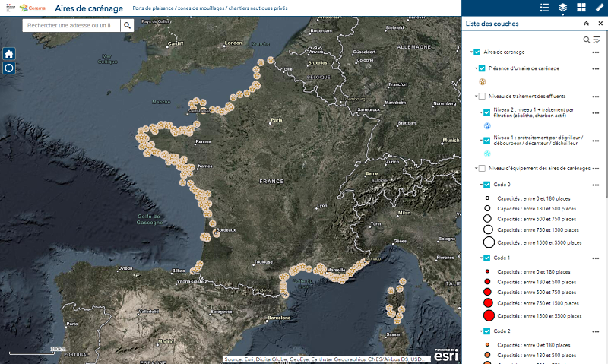Click Niveau 2 blue legend symbol
Screen dimensions: 608x364
(x=487, y=126)
